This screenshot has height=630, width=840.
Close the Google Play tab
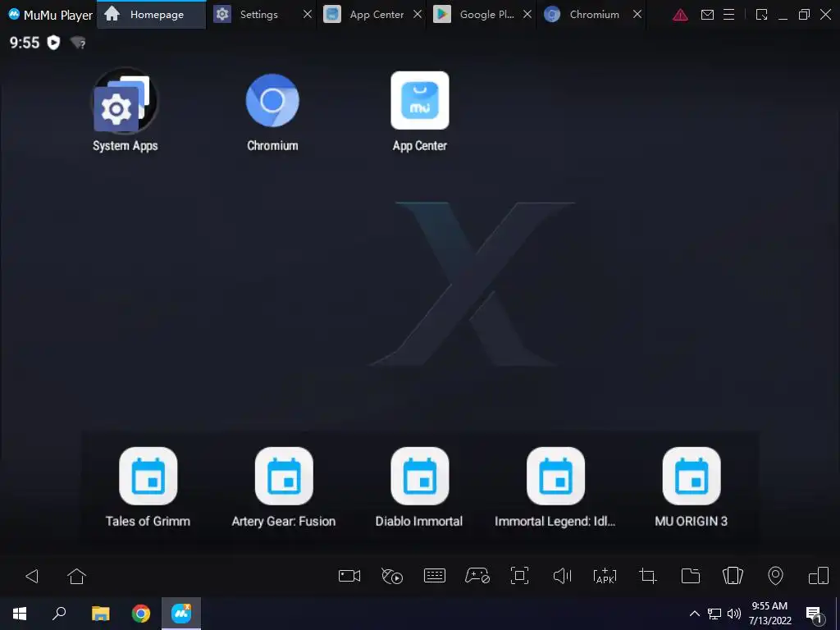pos(527,15)
